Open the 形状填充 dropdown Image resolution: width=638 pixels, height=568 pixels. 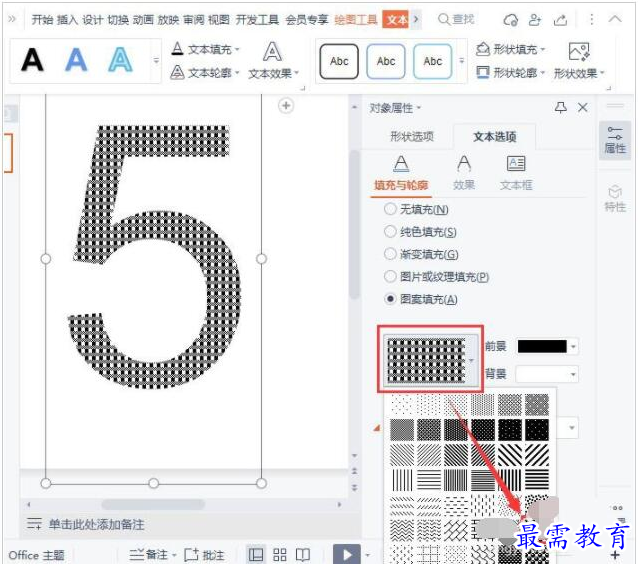point(510,49)
